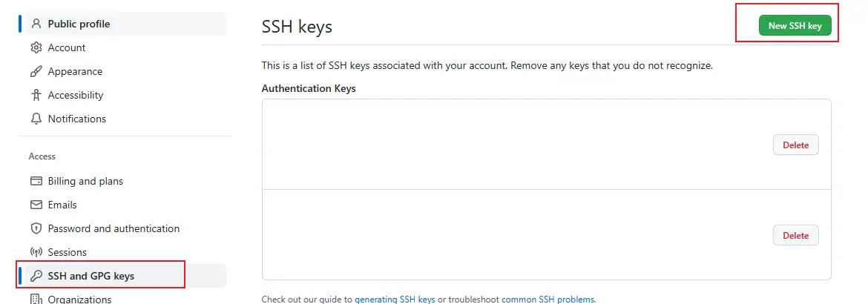Screen dimensions: 868x304
Task: Click the Billing credit card icon
Action: coord(36,181)
